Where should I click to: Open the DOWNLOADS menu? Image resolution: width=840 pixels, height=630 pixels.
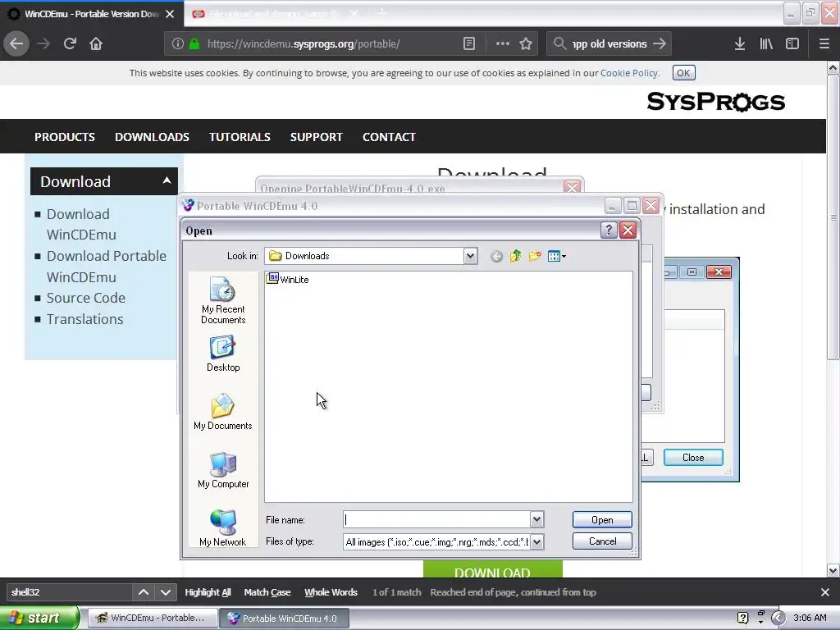click(152, 137)
